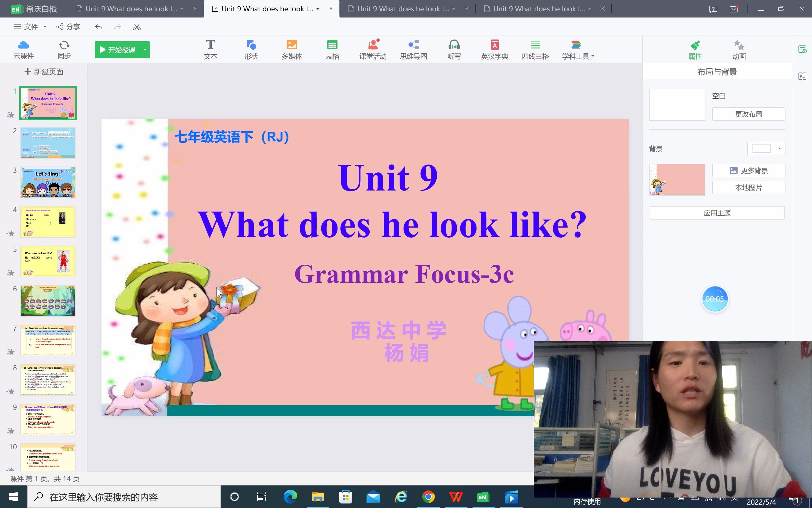
Task: Open the 云课件 cloud courseware icon
Action: point(23,49)
